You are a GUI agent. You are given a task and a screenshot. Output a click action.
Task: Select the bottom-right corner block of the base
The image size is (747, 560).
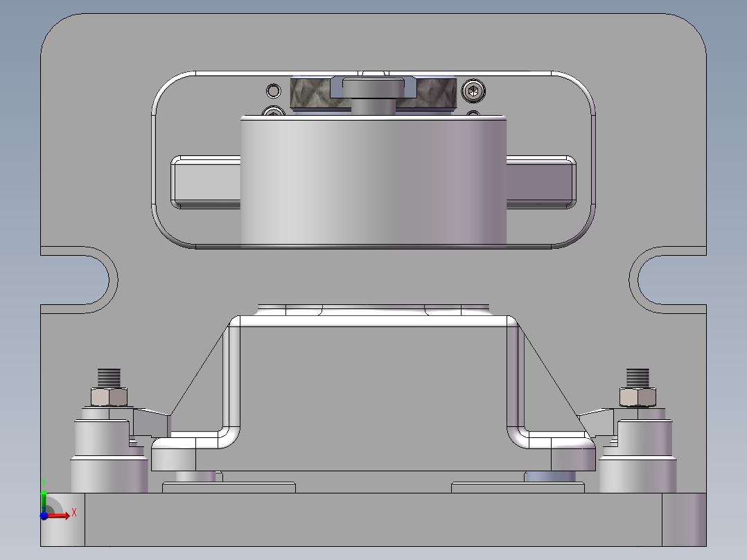pyautogui.click(x=684, y=520)
